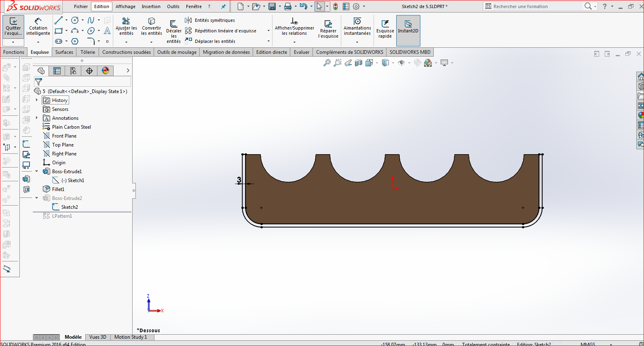Switch to the Tôlerie tab
Screen dimensions: 644x346
pos(88,52)
